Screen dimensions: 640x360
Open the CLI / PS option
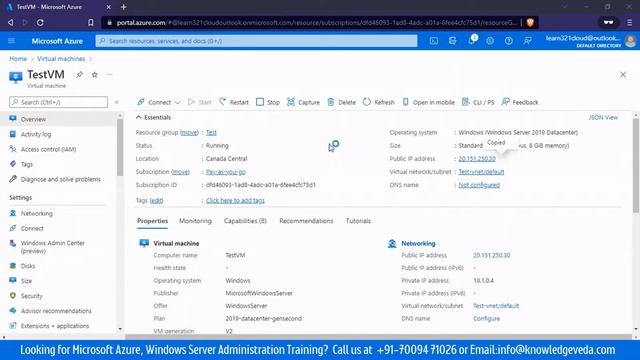pyautogui.click(x=478, y=102)
